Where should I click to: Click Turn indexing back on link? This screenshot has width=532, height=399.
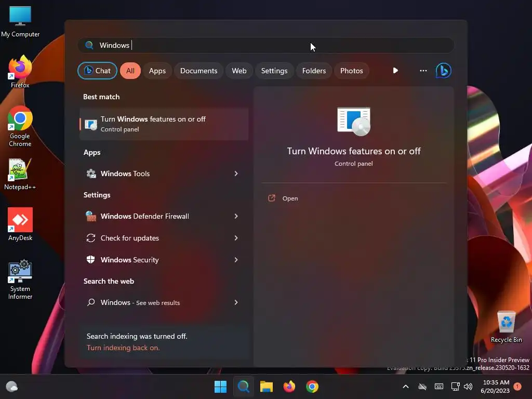pos(123,348)
